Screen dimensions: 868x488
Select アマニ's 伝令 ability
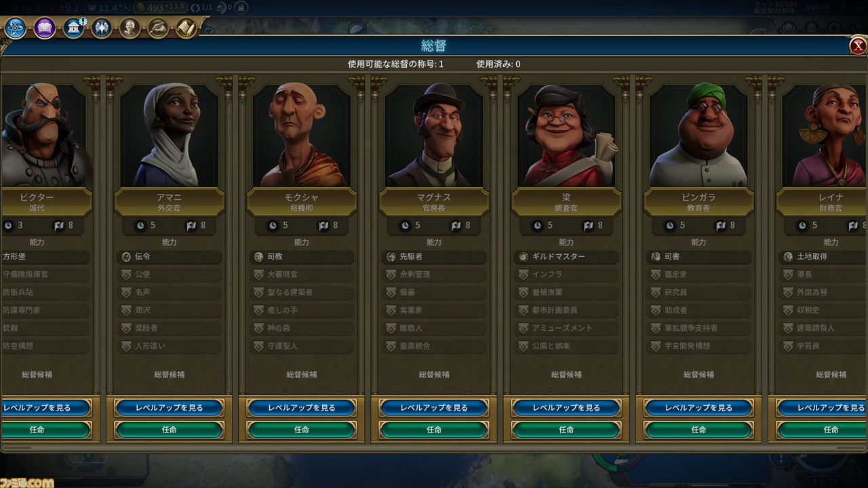170,257
